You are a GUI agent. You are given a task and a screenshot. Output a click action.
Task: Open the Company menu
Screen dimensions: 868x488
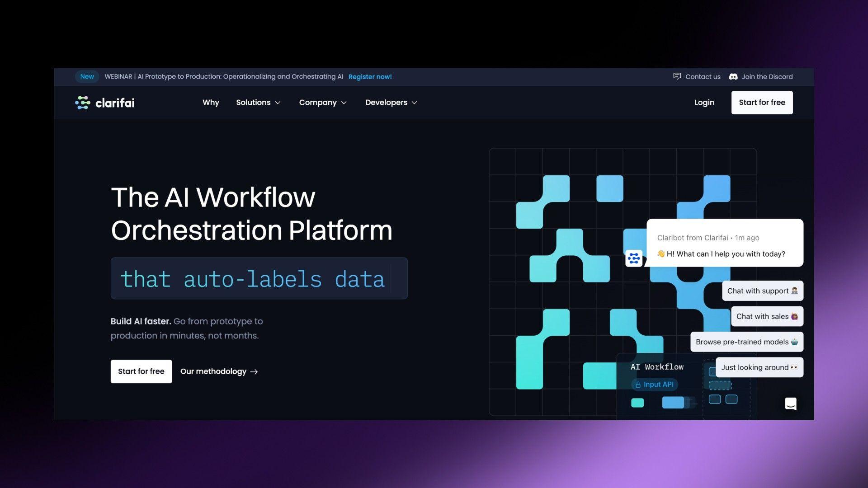pos(323,103)
